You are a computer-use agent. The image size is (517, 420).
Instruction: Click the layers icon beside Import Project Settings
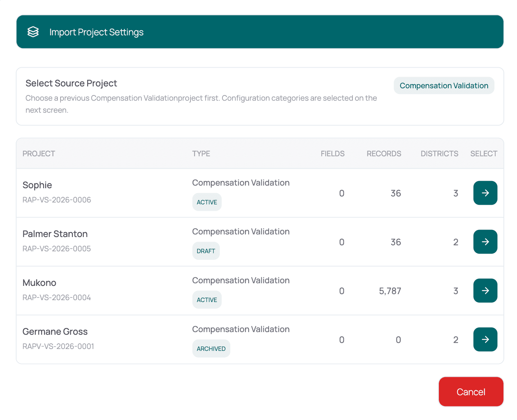(x=33, y=32)
